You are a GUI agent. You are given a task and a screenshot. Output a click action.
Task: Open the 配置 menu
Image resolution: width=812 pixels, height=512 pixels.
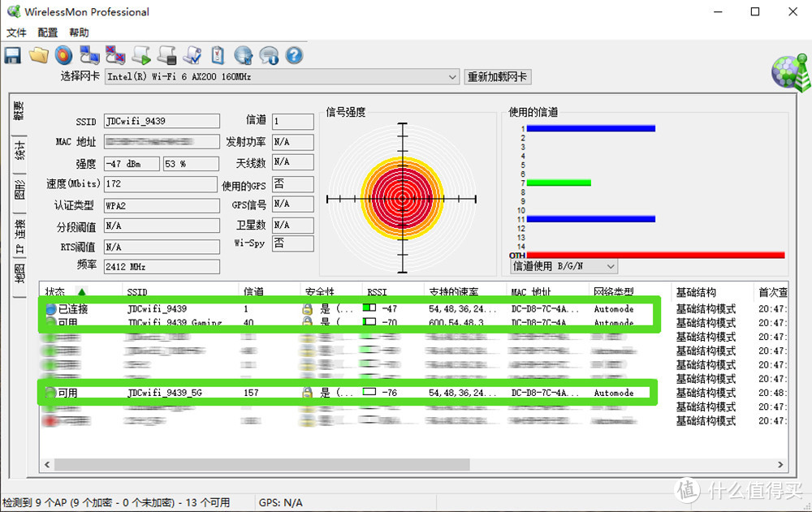tap(46, 32)
